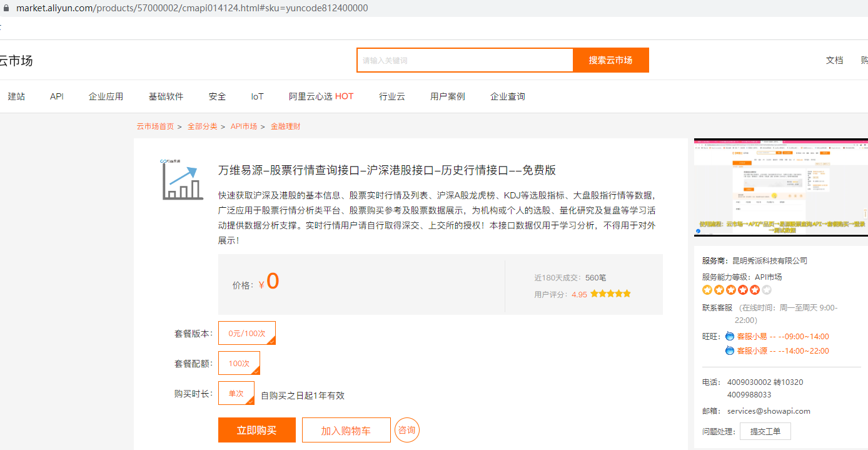Screen dimensions: 868x450
Task: Select the 单次 purchase duration option
Action: coord(236,393)
